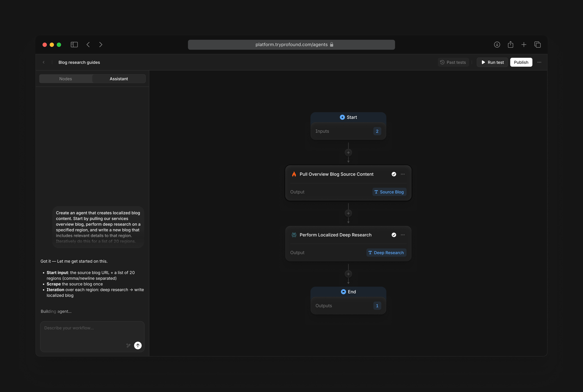583x392 pixels.
Task: Open the header more options menu
Action: coord(539,62)
